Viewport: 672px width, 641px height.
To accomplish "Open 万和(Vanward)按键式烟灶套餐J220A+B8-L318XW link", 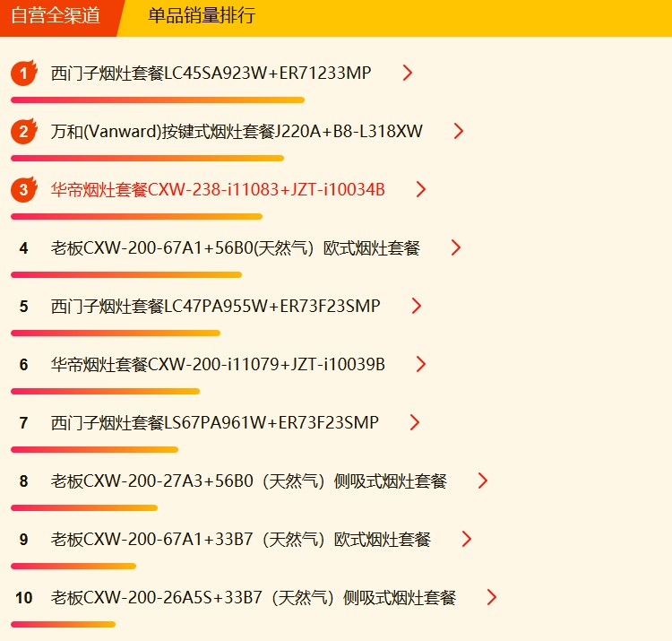I will point(237,131).
